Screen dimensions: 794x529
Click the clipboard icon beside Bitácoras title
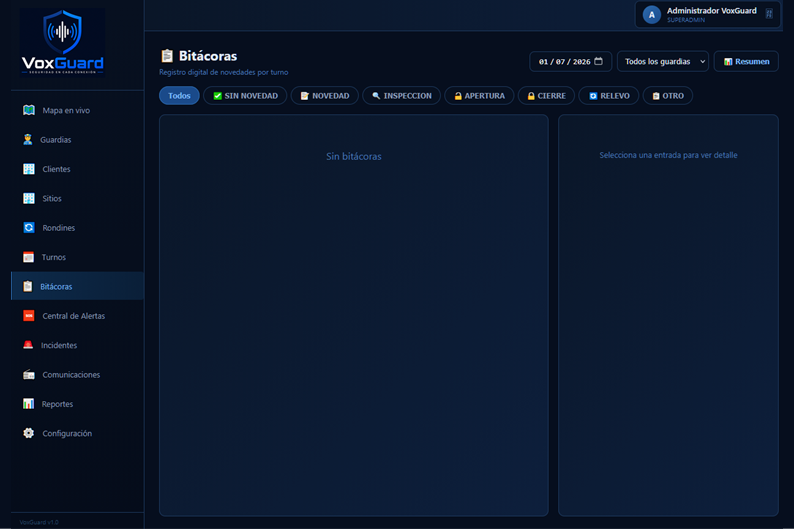pyautogui.click(x=167, y=56)
